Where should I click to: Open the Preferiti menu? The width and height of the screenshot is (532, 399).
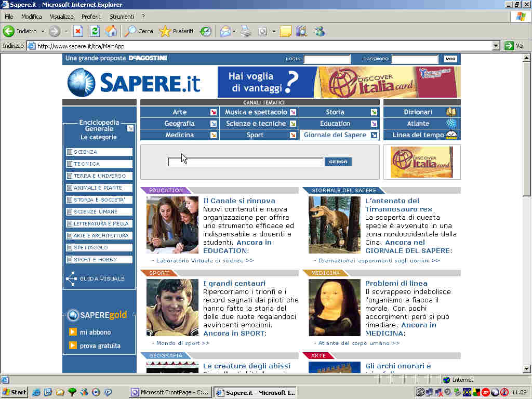coord(91,17)
